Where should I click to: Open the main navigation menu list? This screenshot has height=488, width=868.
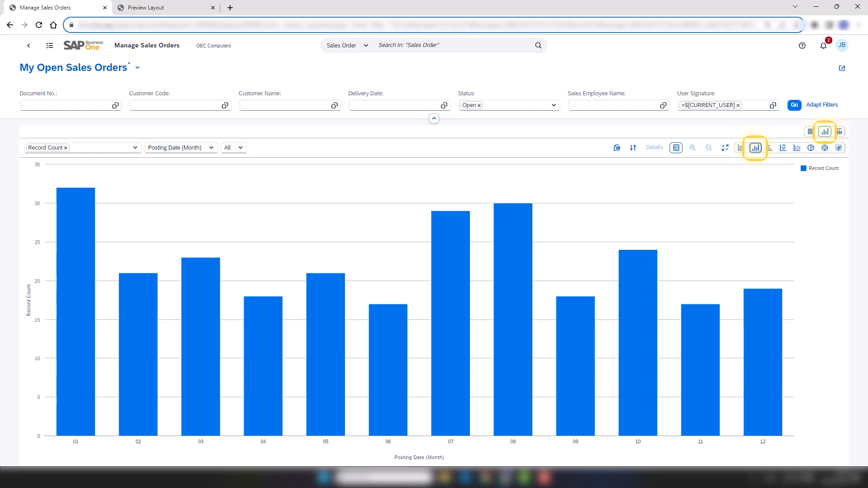pos(50,45)
